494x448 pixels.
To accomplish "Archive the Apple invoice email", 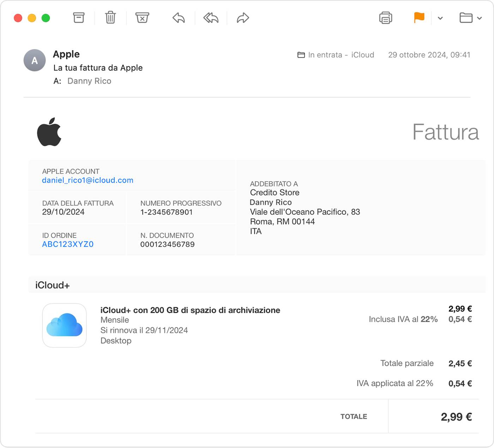I will tap(78, 18).
